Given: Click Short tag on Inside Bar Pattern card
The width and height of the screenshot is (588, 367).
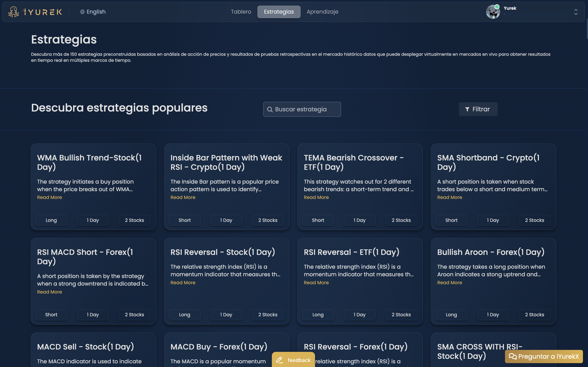Looking at the screenshot, I should [x=185, y=220].
